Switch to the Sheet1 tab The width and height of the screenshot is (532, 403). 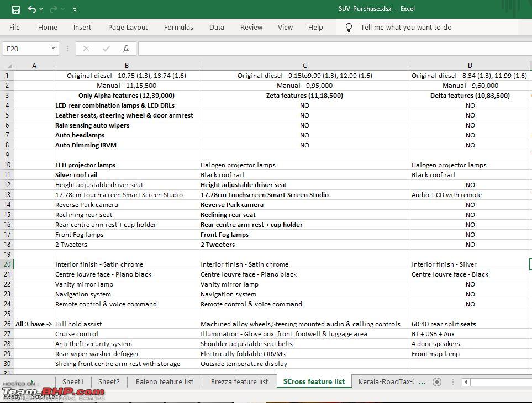pos(72,381)
